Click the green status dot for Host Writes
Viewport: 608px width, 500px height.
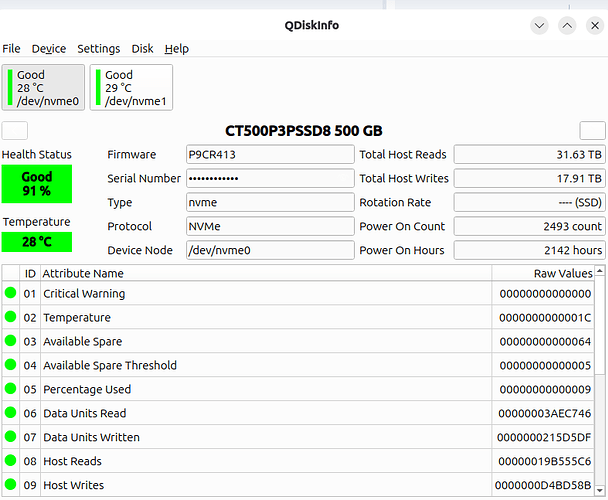click(10, 484)
